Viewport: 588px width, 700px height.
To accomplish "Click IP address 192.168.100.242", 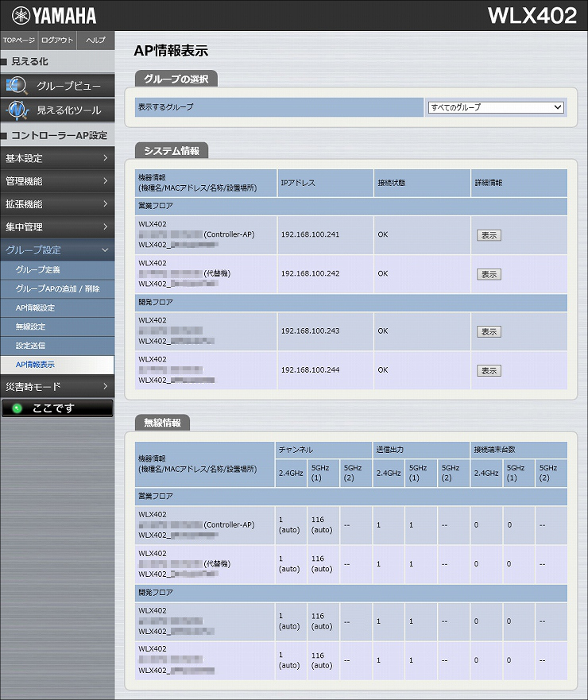I will click(x=310, y=273).
